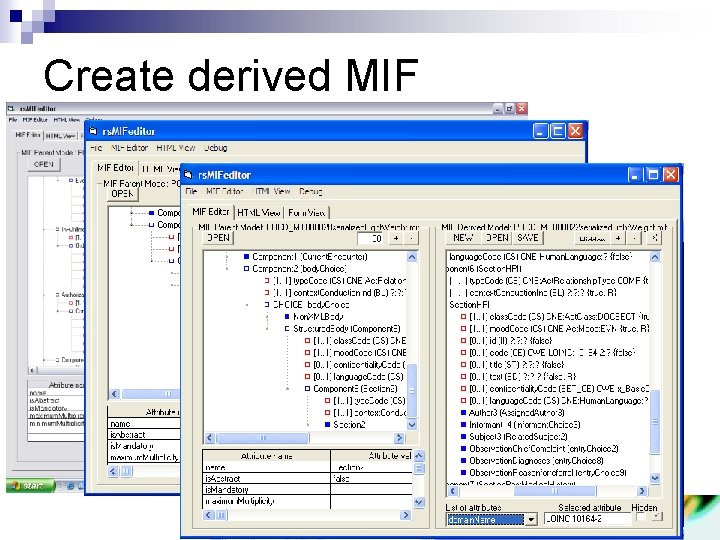Click OPEN button in middle rsMIFeditor window

pyautogui.click(x=123, y=194)
